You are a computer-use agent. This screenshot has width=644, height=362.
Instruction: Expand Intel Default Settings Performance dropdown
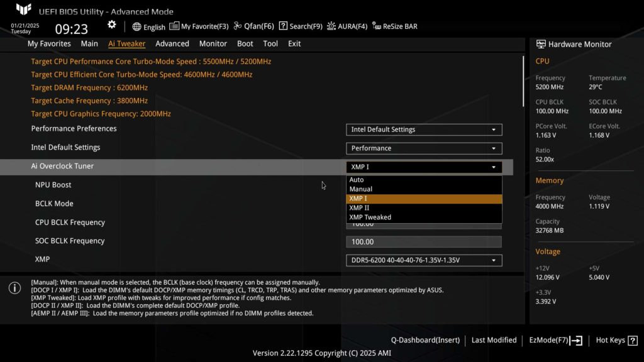[424, 148]
